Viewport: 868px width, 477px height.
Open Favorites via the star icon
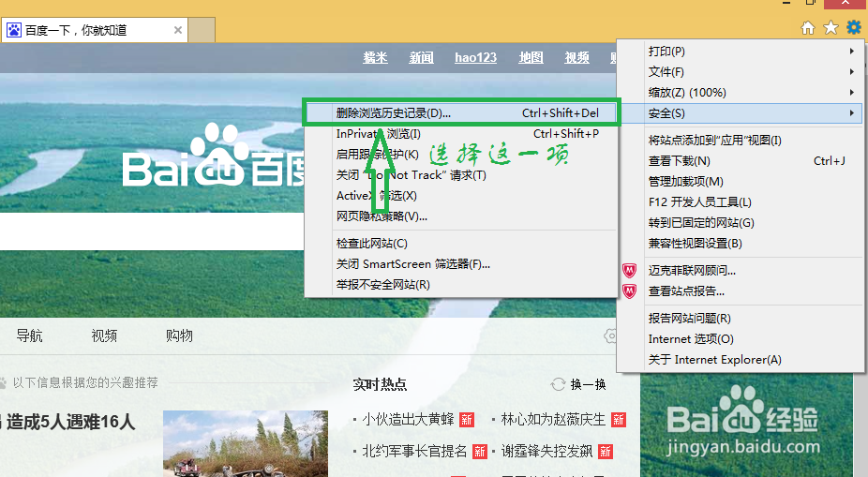(x=831, y=27)
